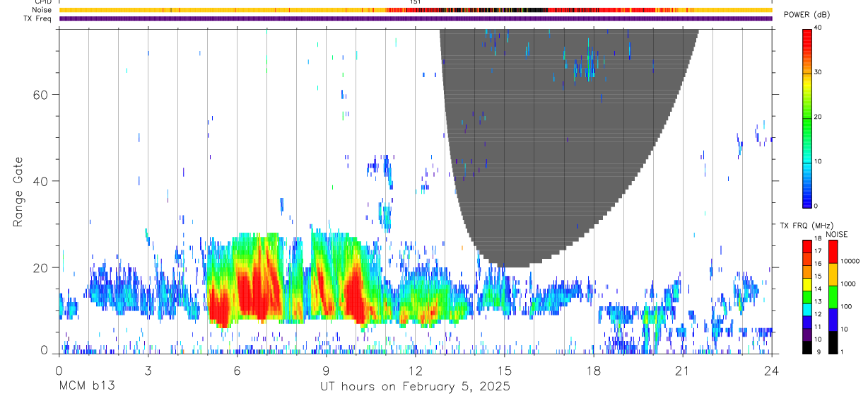Viewport: 868px width, 401px height.
Task: Click the UT hours on February 5, 2025 title
Action: [x=415, y=387]
